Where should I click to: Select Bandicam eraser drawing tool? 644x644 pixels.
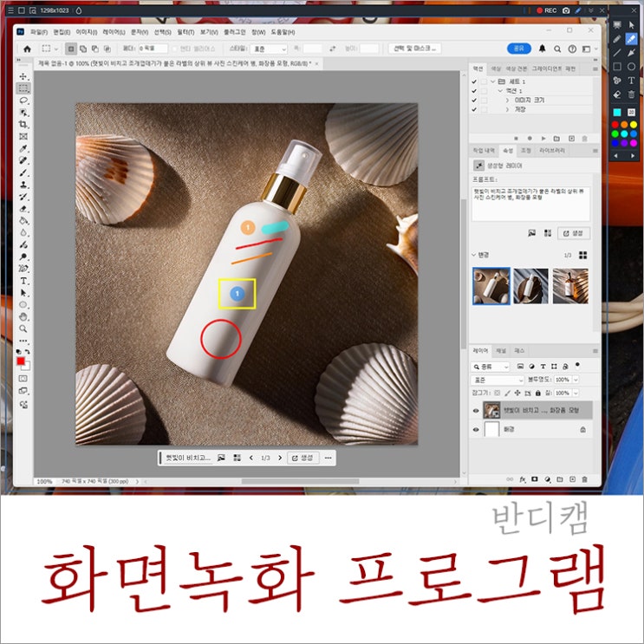pyautogui.click(x=617, y=94)
